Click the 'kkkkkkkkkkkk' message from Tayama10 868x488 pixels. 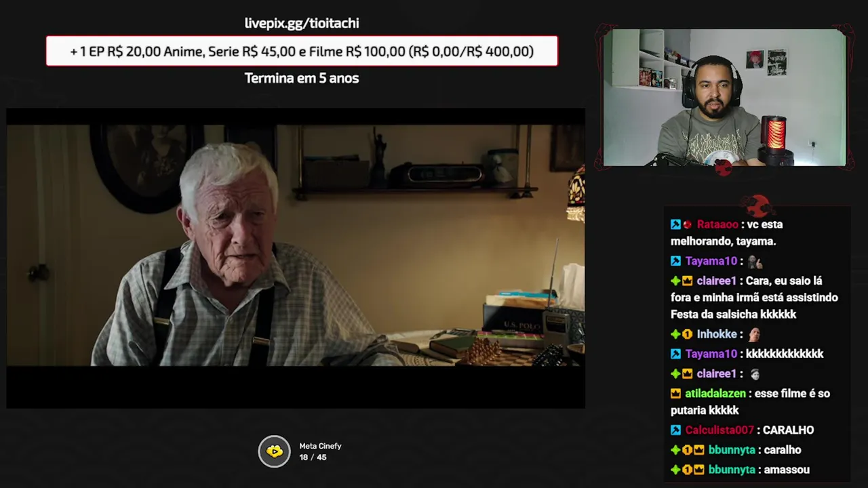coord(785,354)
